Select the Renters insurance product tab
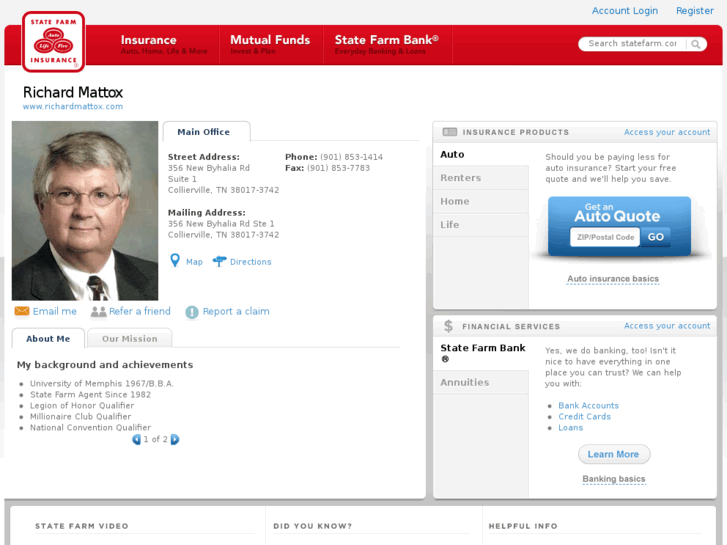The image size is (727, 545). coord(481,178)
